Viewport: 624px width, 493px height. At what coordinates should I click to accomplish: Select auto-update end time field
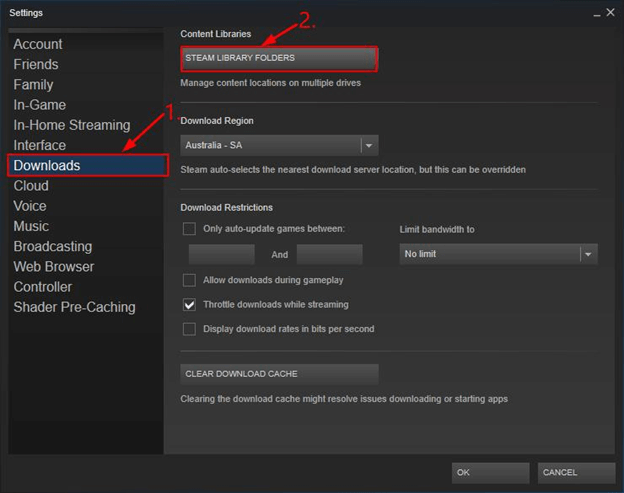(329, 255)
